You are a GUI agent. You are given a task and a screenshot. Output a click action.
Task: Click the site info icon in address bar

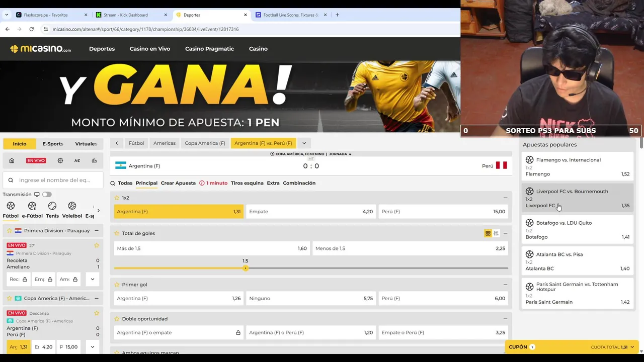pyautogui.click(x=46, y=29)
